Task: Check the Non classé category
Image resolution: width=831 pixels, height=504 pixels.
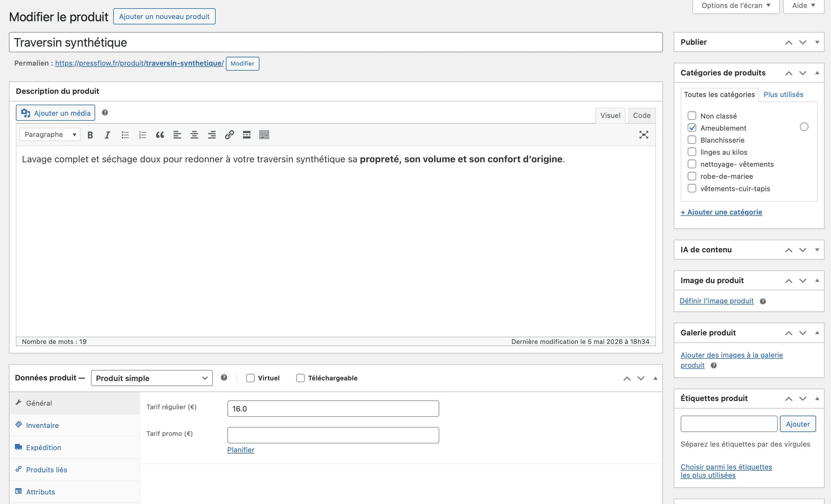Action: click(692, 116)
